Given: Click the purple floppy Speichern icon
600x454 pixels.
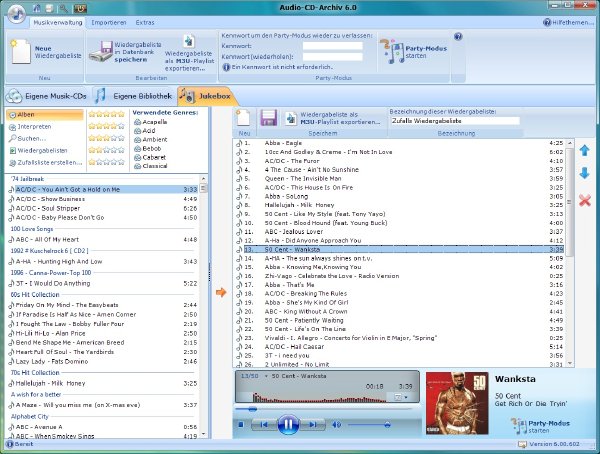Looking at the screenshot, I should (x=269, y=118).
